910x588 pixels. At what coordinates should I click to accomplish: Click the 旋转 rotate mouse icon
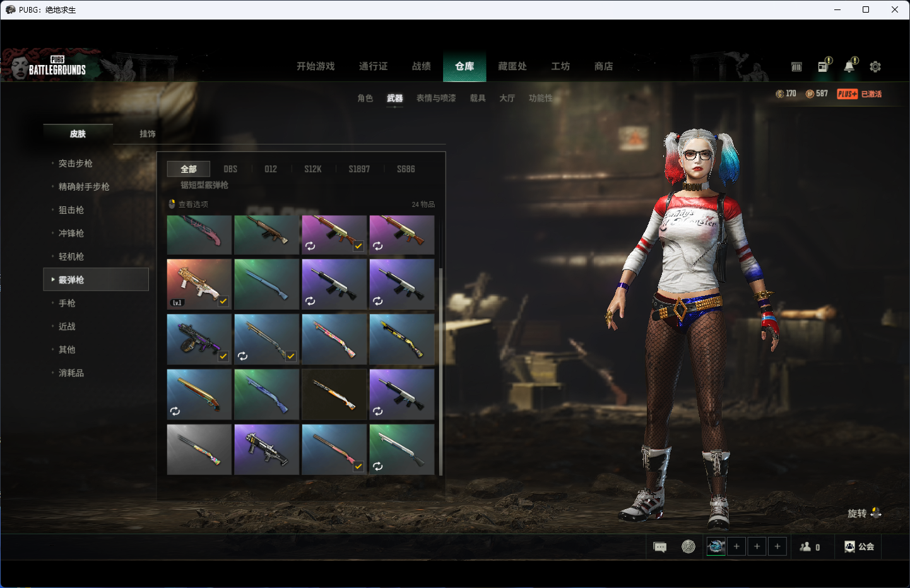[x=876, y=513]
